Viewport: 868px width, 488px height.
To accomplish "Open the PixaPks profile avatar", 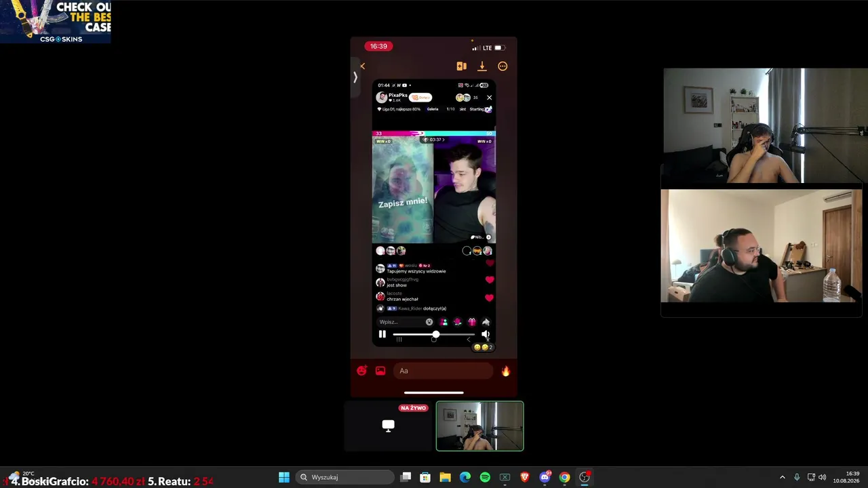I will click(382, 98).
